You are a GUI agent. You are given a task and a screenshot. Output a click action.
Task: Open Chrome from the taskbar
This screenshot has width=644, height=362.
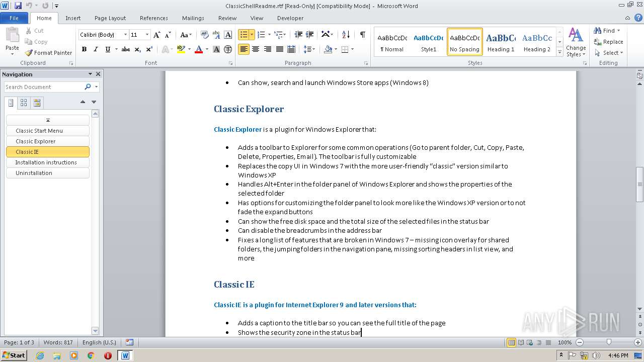point(91,355)
